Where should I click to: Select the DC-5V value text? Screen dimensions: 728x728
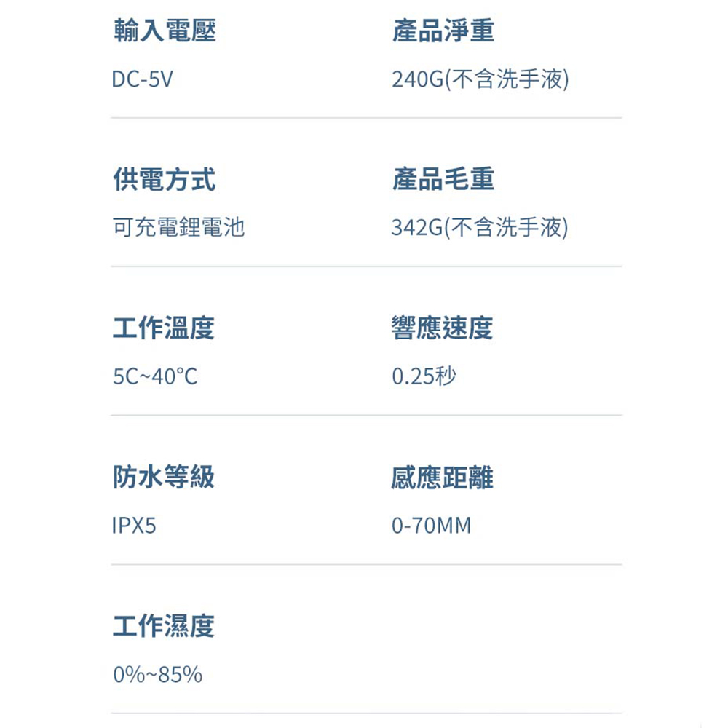pyautogui.click(x=143, y=79)
